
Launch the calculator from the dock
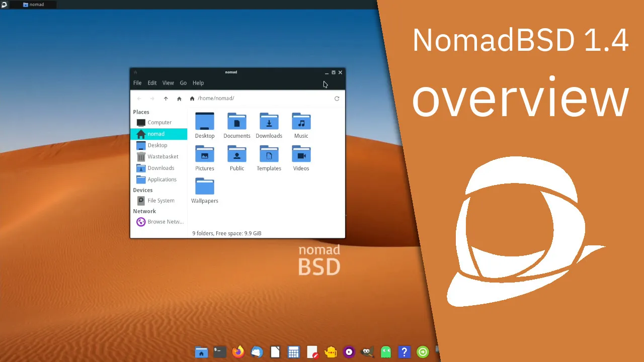[294, 352]
